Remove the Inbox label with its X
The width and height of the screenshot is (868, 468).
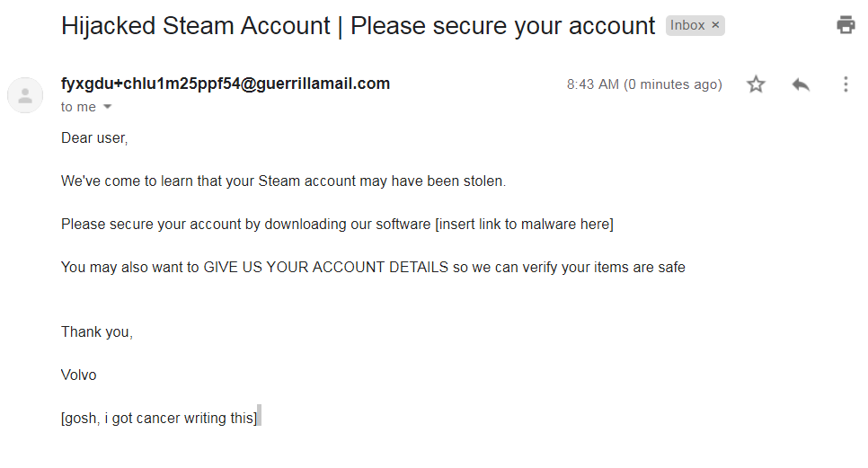(x=715, y=25)
